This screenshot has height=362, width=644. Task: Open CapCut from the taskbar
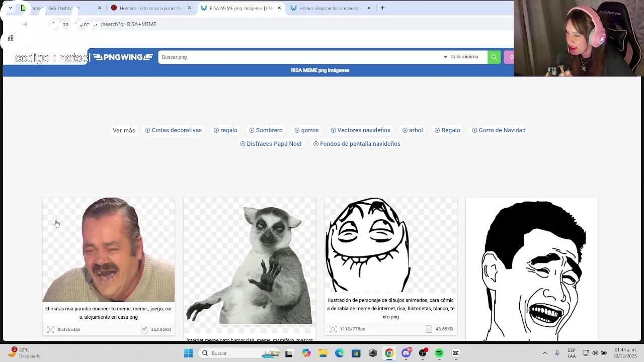pos(456,353)
